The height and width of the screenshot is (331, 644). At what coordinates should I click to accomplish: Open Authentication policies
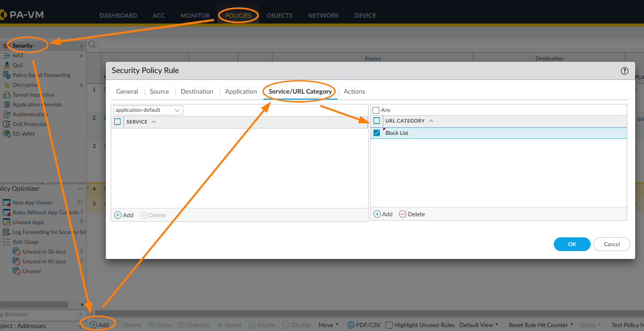click(30, 114)
